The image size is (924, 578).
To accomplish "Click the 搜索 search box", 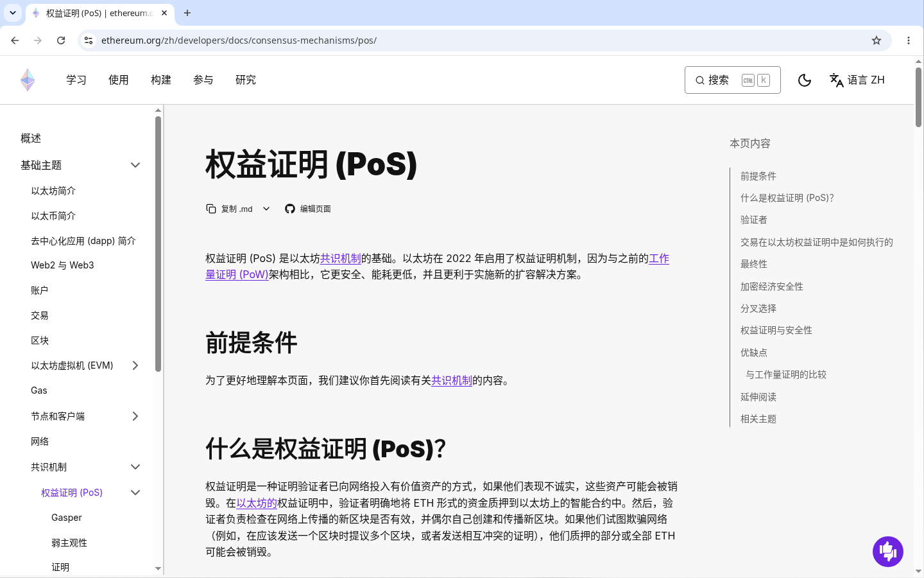I will (732, 80).
